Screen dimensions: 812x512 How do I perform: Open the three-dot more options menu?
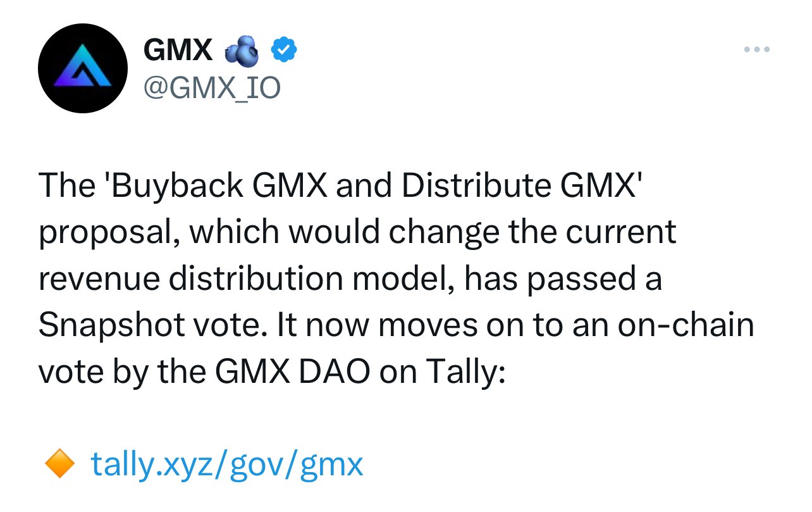756,49
